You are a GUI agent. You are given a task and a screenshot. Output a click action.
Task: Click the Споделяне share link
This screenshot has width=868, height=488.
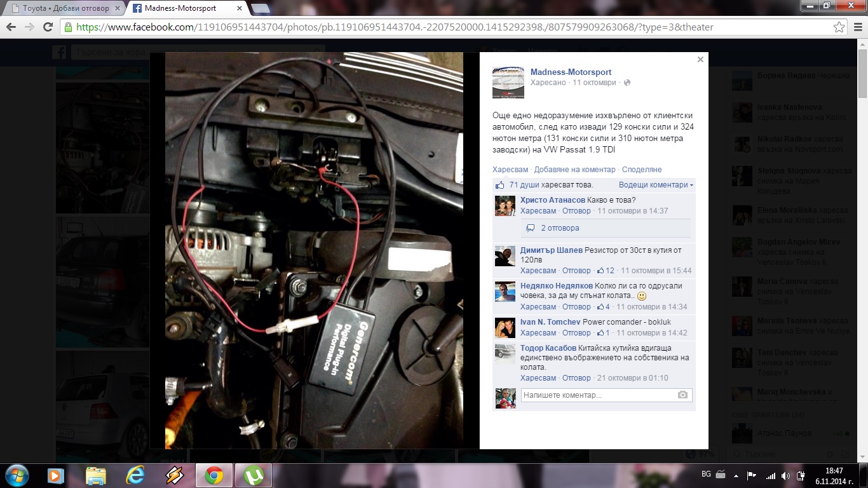coord(642,170)
